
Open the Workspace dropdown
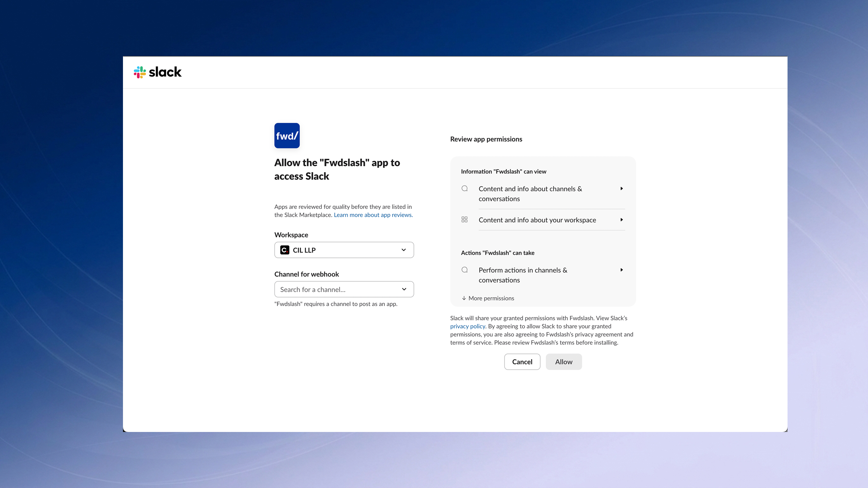(x=344, y=250)
